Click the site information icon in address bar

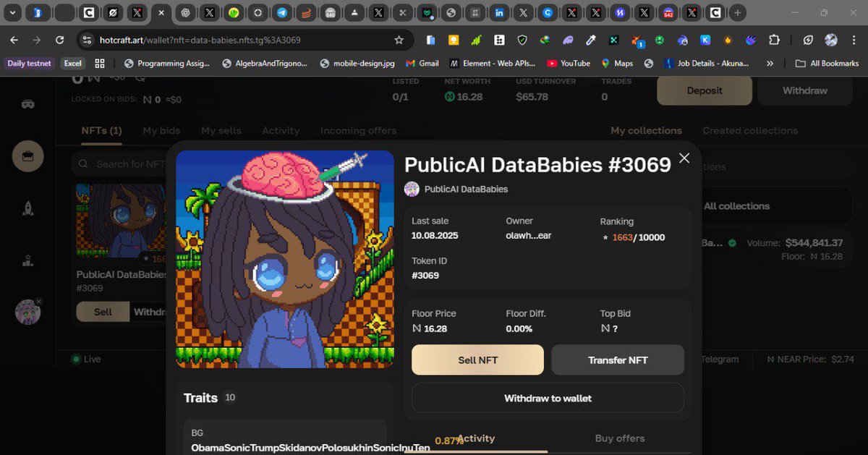click(86, 41)
